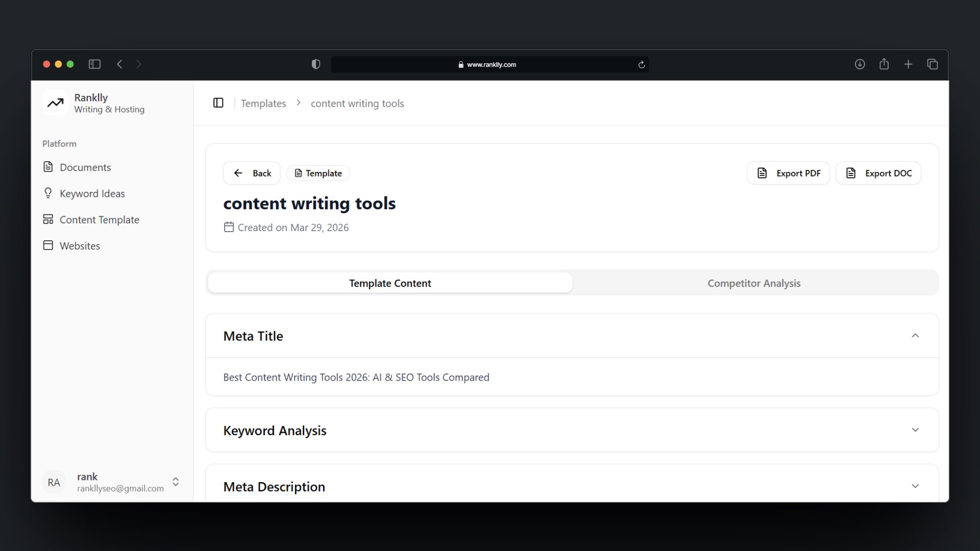Click the browser forward arrow

[139, 64]
